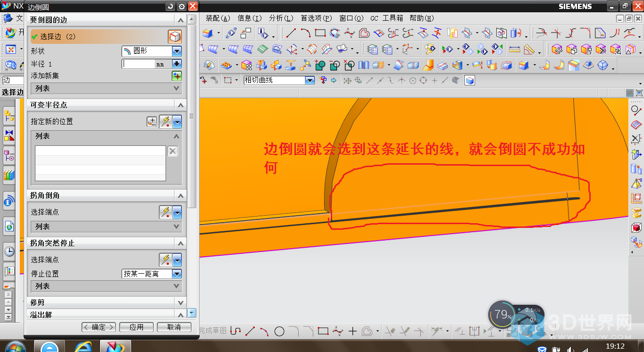Select the Rectangle tool in top toolbar
The width and height of the screenshot is (644, 352).
[x=320, y=33]
